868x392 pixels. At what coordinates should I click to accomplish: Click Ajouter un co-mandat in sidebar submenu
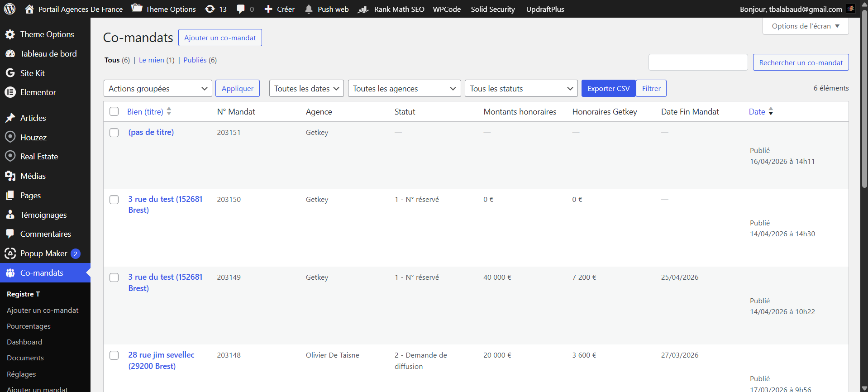(43, 310)
